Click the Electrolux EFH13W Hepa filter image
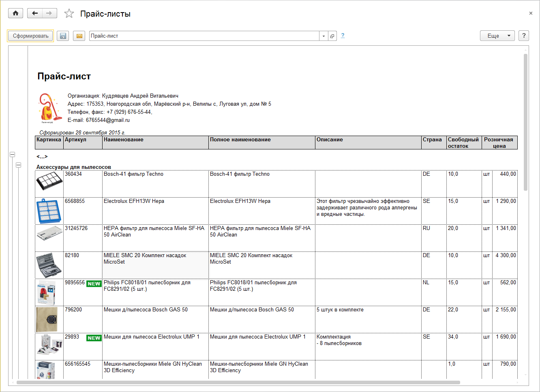The width and height of the screenshot is (540, 392). [49, 211]
